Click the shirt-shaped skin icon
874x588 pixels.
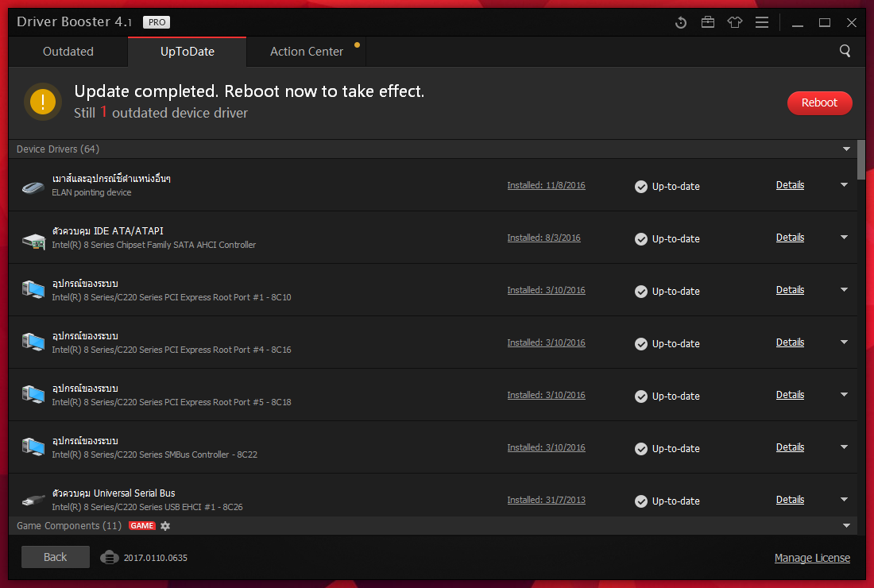[x=735, y=22]
